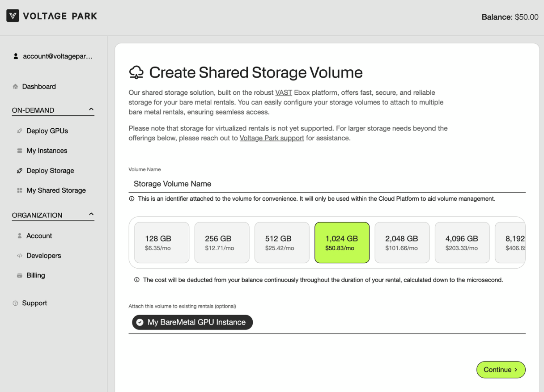Open the Voltage Park support link
544x392 pixels.
[x=272, y=138]
